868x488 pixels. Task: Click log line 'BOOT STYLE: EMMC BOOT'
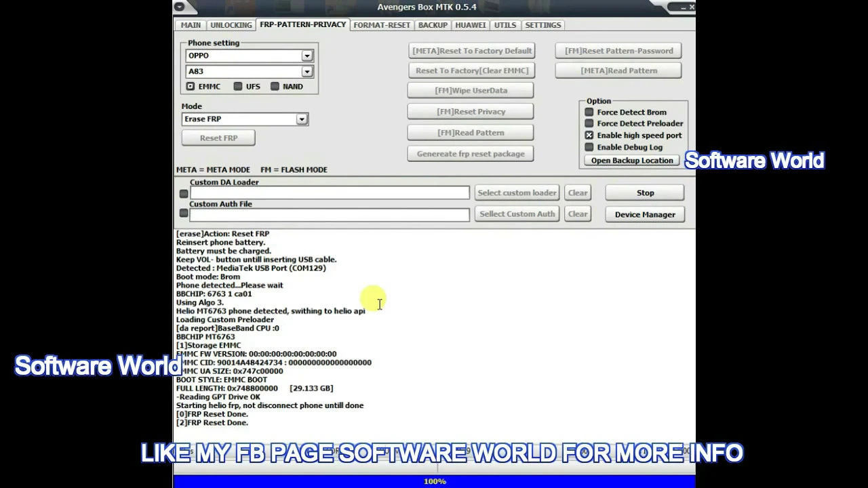tap(222, 380)
